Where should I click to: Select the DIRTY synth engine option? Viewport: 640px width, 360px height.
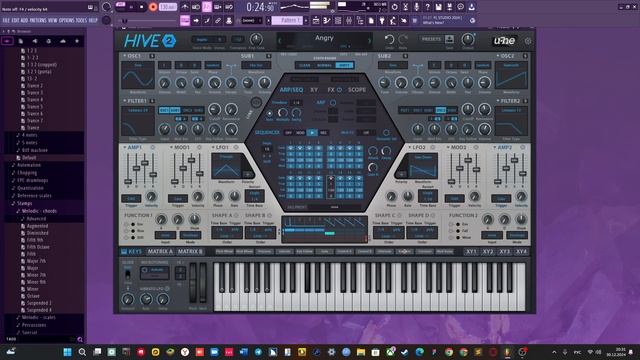[344, 65]
